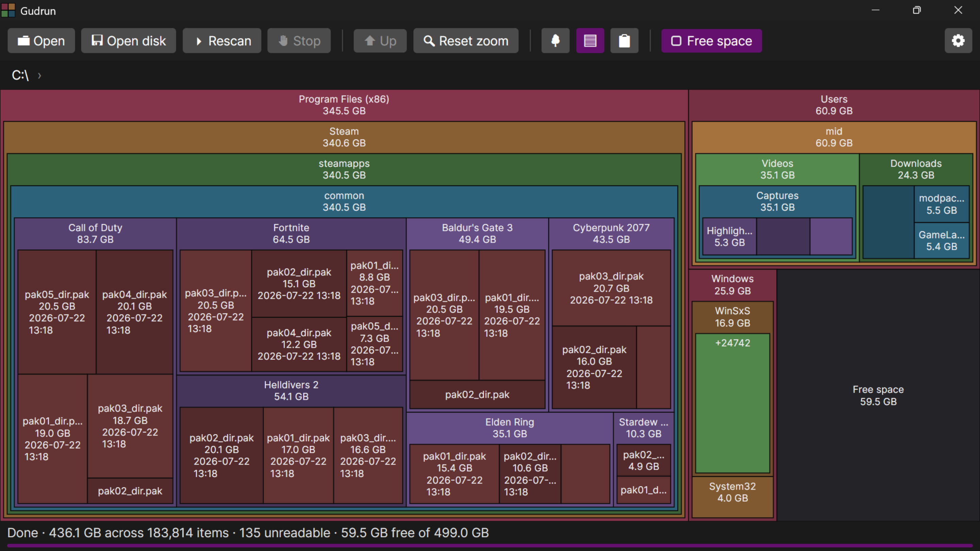Select the modpac... 5.5 GB block
This screenshot has height=551, width=980.
[x=941, y=204]
